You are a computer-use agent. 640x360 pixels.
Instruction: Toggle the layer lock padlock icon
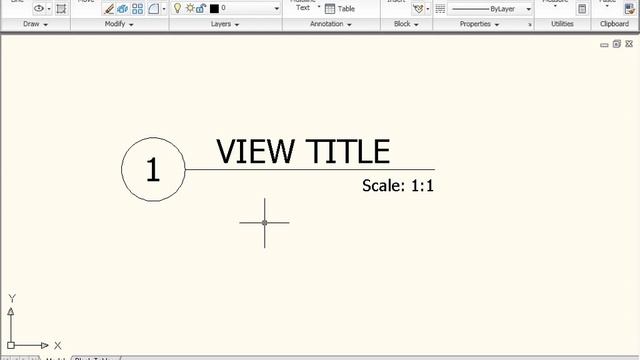(x=201, y=8)
